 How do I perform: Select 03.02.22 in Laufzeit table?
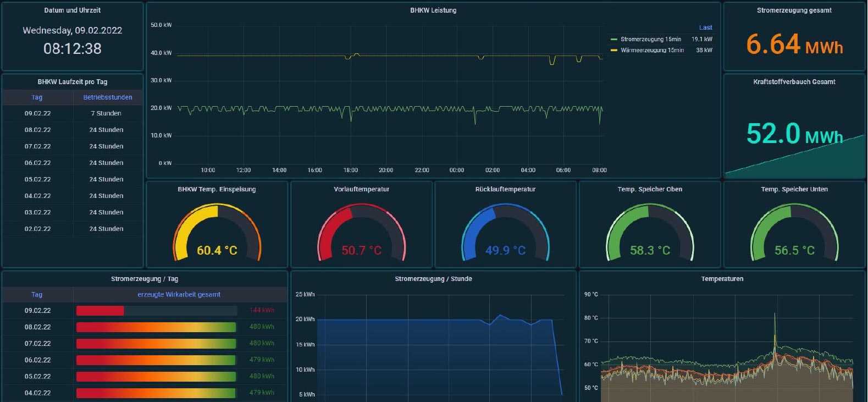(37, 212)
